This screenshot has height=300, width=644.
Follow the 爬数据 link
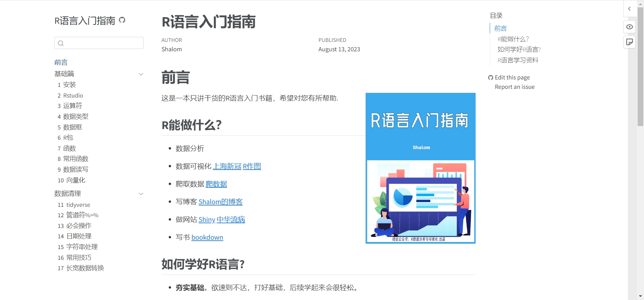pos(216,184)
